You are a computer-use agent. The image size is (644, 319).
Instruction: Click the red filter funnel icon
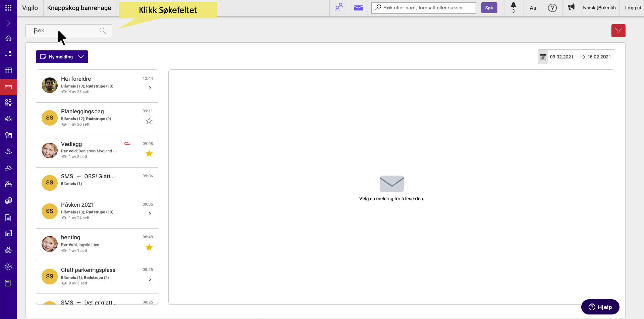tap(618, 31)
